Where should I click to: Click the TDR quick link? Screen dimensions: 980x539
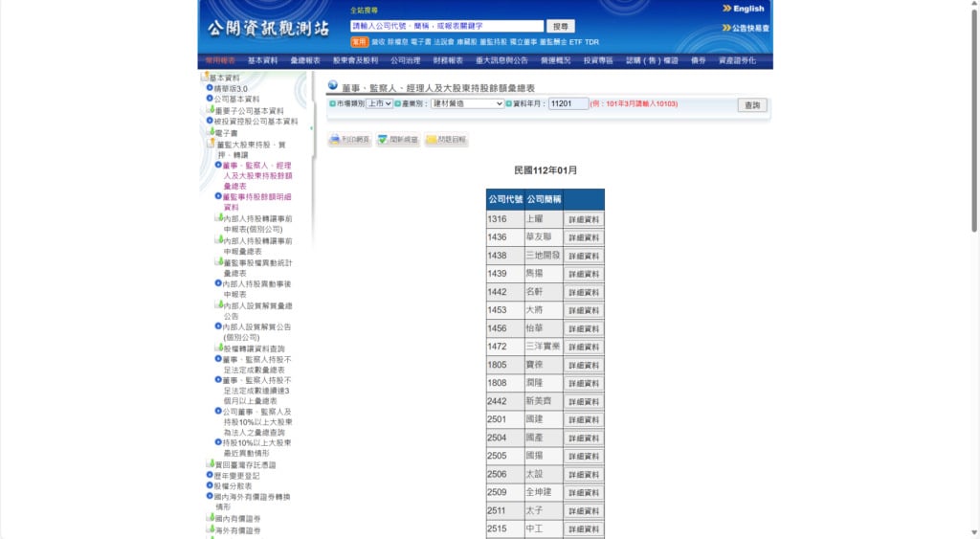[x=591, y=42]
